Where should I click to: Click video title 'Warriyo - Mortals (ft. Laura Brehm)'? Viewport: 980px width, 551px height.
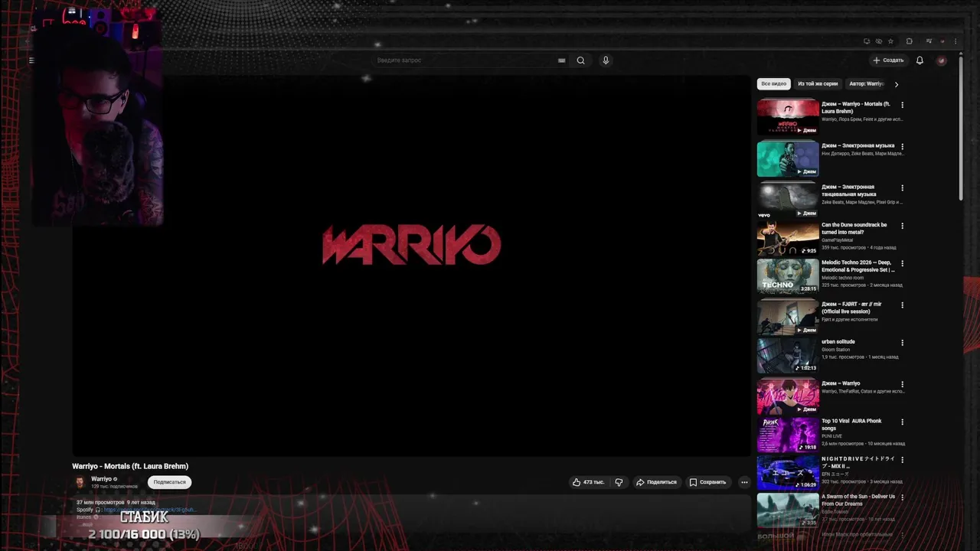(x=130, y=466)
